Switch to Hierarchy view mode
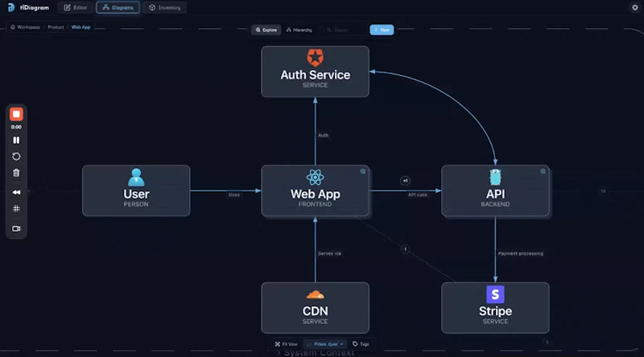The width and height of the screenshot is (644, 357). (299, 30)
